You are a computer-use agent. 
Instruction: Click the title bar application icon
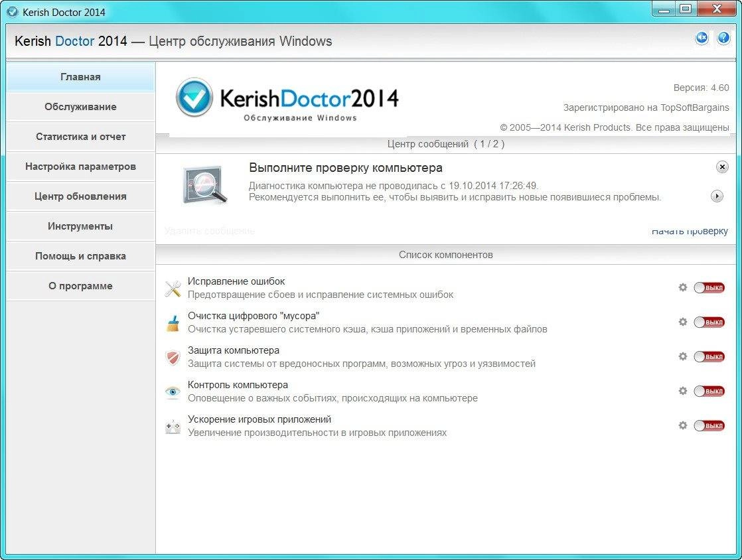click(x=13, y=12)
